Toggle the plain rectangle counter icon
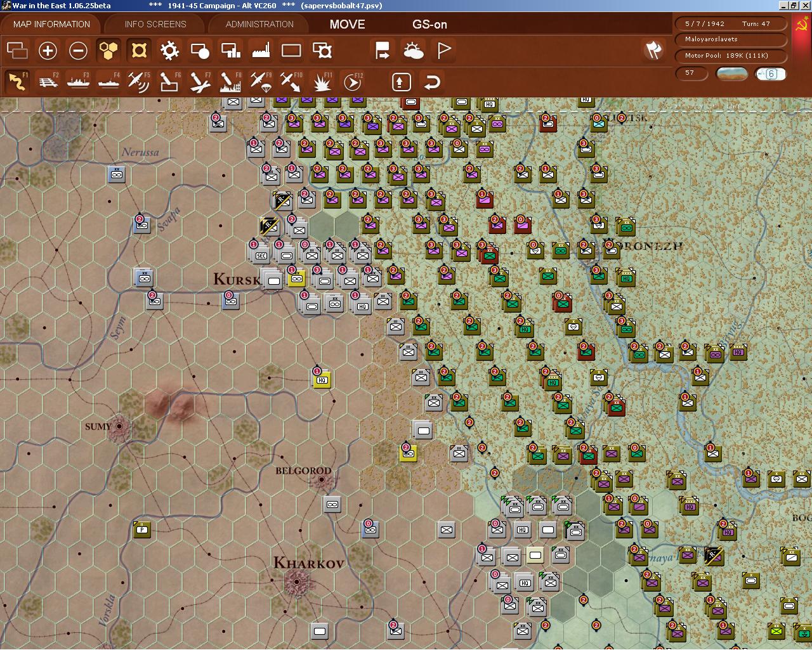The image size is (812, 657). point(291,50)
